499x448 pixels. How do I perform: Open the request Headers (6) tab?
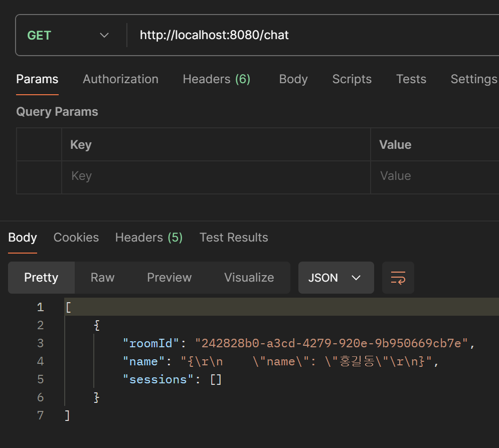tap(216, 79)
